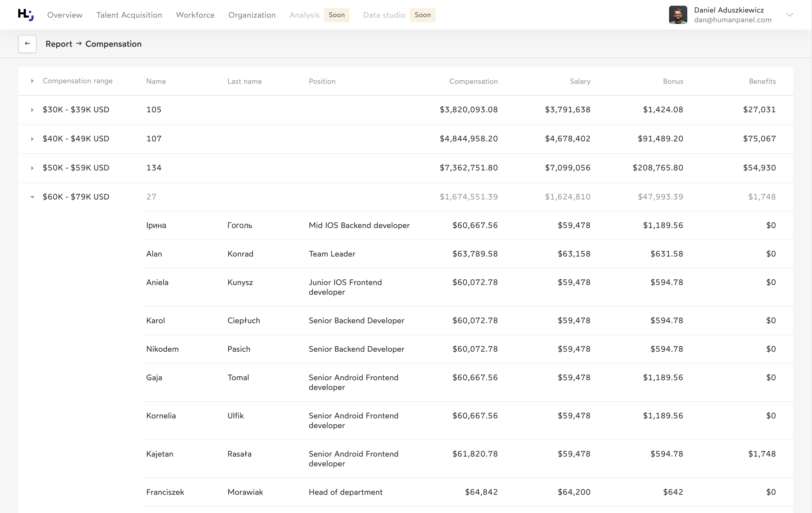Click the HumanPanel logo
This screenshot has height=513, width=812.
point(25,15)
